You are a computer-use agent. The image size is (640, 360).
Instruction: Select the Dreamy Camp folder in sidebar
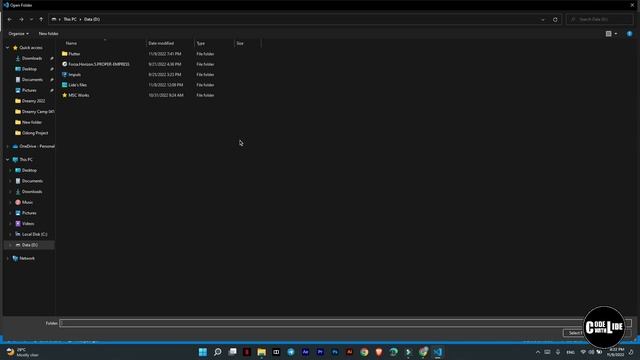point(38,111)
